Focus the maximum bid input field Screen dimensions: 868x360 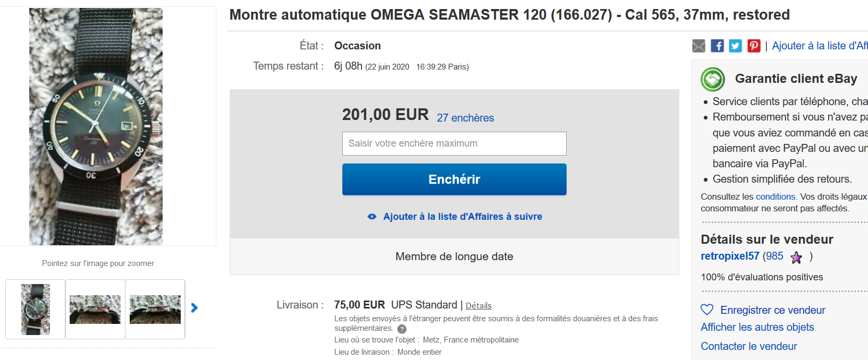[x=454, y=144]
